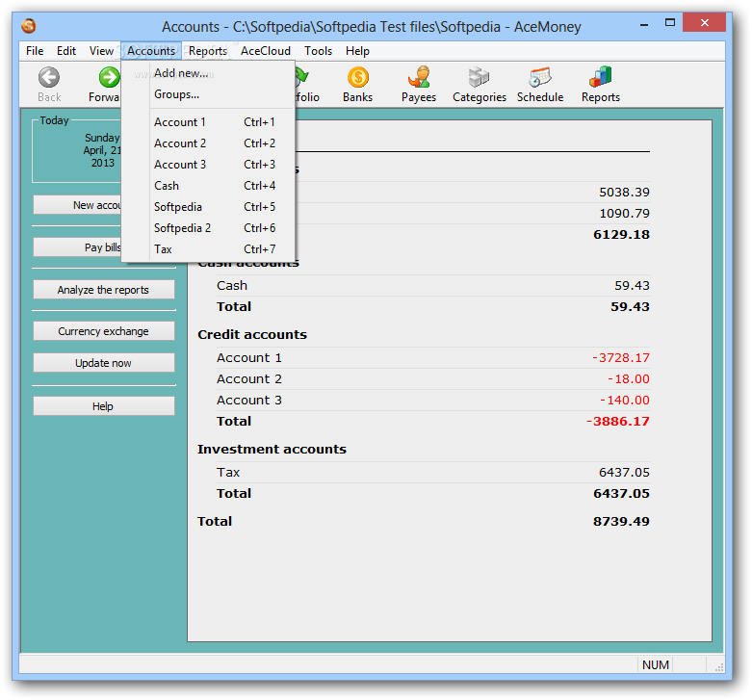The height and width of the screenshot is (700, 752).
Task: Click the credit total -3886.17
Action: [618, 421]
